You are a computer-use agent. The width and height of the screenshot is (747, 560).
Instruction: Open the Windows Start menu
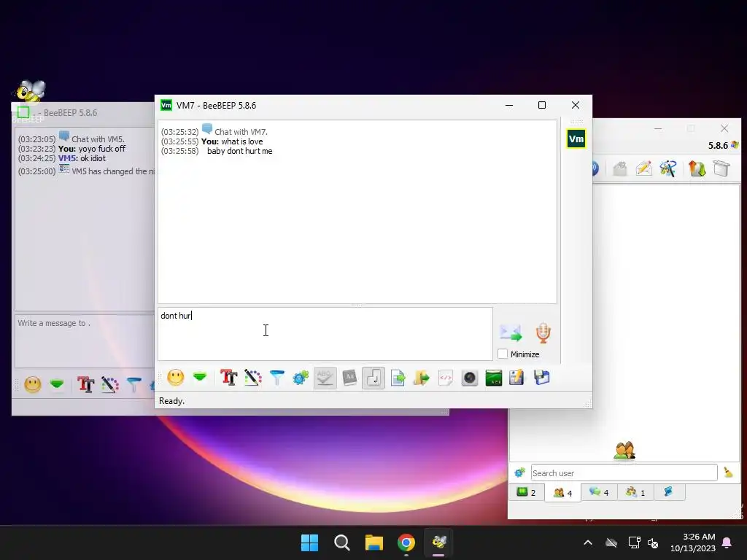(x=309, y=542)
